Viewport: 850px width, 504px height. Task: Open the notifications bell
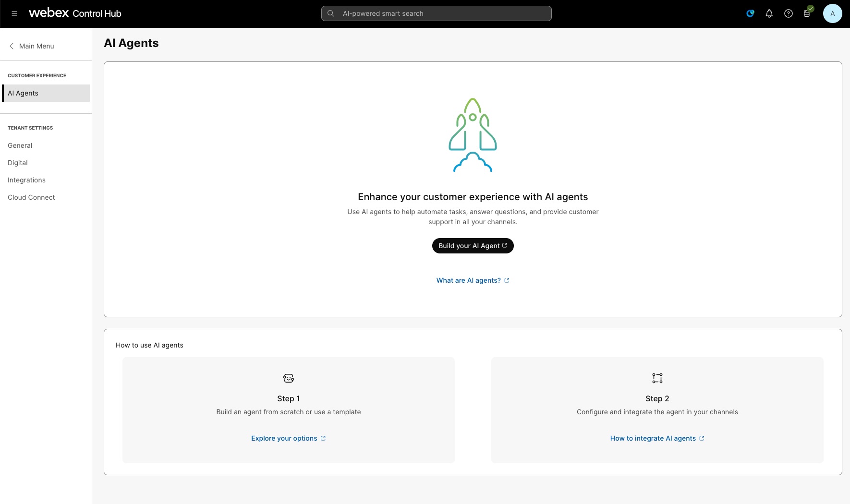(769, 13)
